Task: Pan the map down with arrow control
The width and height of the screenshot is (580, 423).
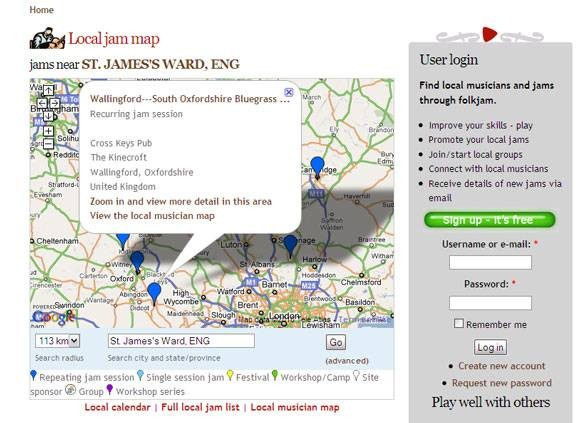Action: click(48, 116)
